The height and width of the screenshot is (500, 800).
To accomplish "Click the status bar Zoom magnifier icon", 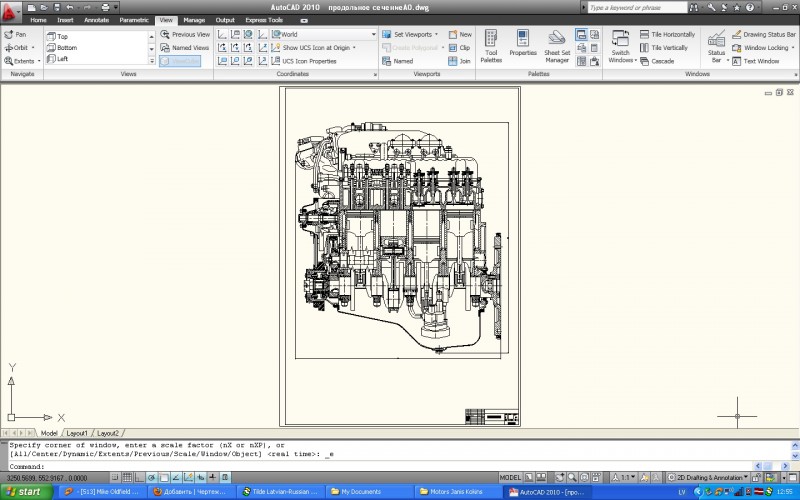I will (x=572, y=478).
